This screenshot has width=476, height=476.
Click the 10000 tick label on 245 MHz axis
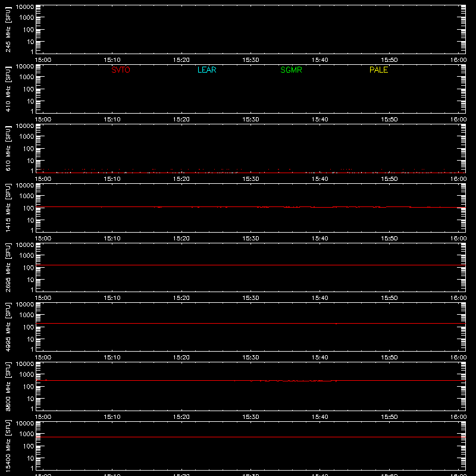[25, 7]
